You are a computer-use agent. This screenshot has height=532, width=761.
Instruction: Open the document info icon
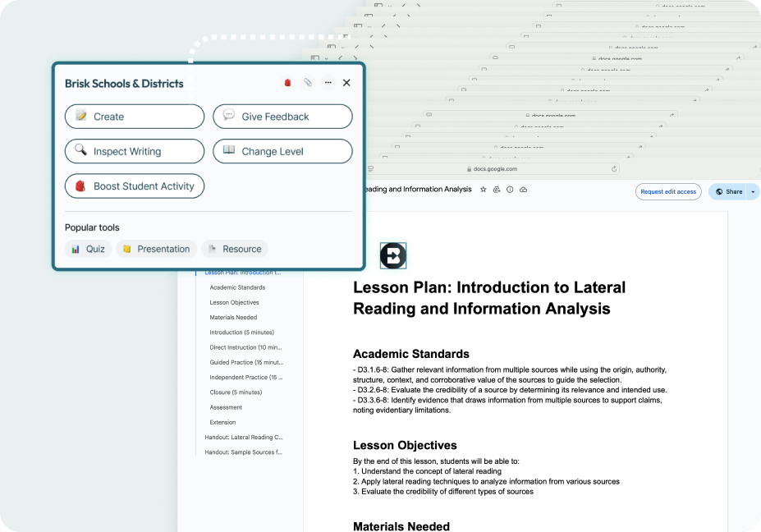(510, 190)
